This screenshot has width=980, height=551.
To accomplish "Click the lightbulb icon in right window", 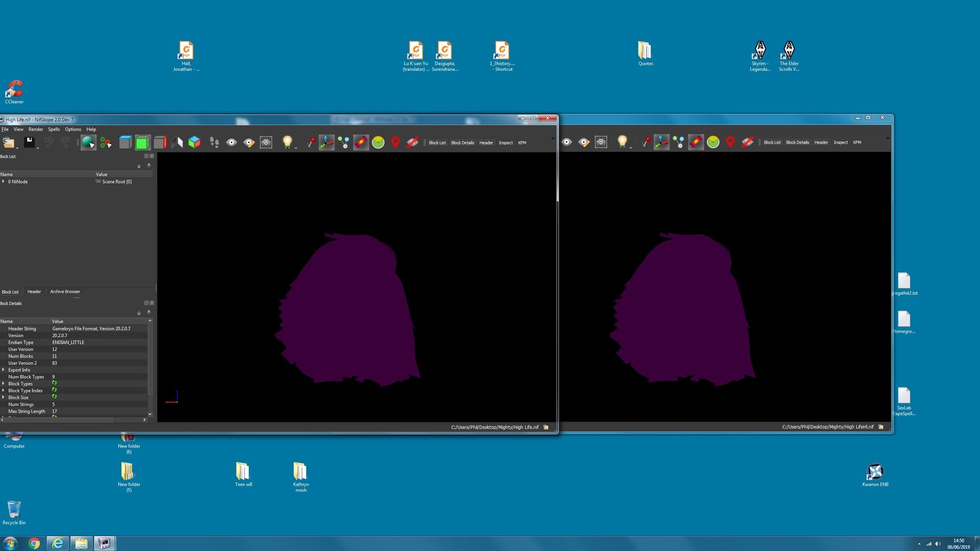I will tap(622, 142).
